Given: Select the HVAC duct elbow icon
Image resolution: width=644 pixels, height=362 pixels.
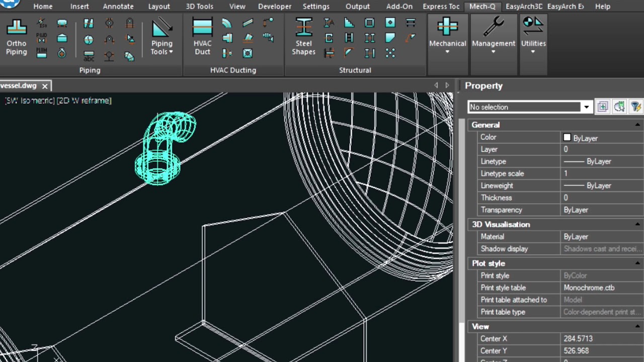Looking at the screenshot, I should (226, 23).
